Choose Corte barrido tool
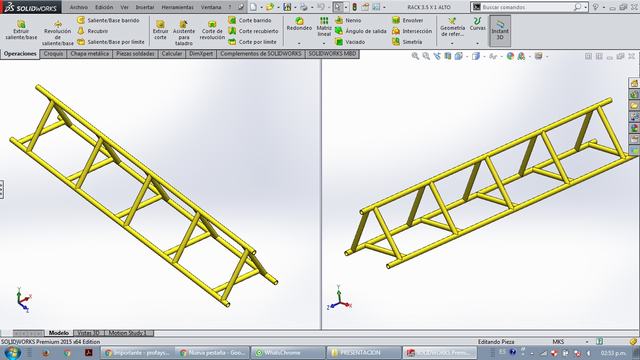This screenshot has height=360, width=640. pyautogui.click(x=249, y=20)
